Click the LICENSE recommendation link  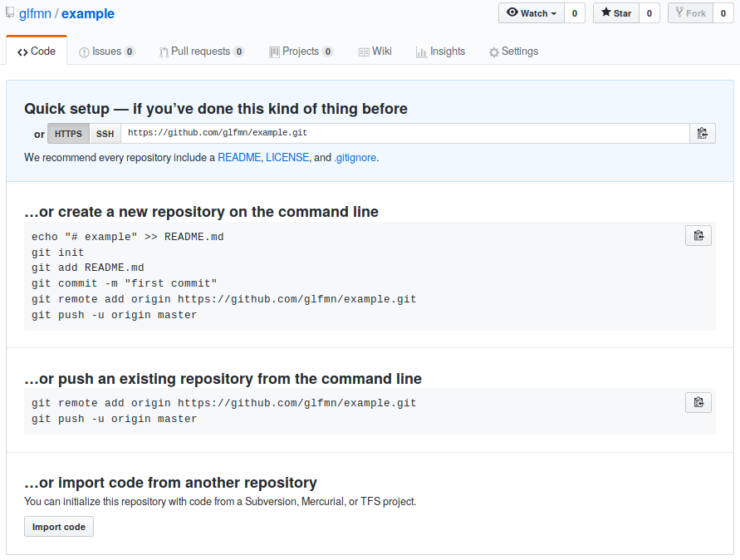coord(287,157)
